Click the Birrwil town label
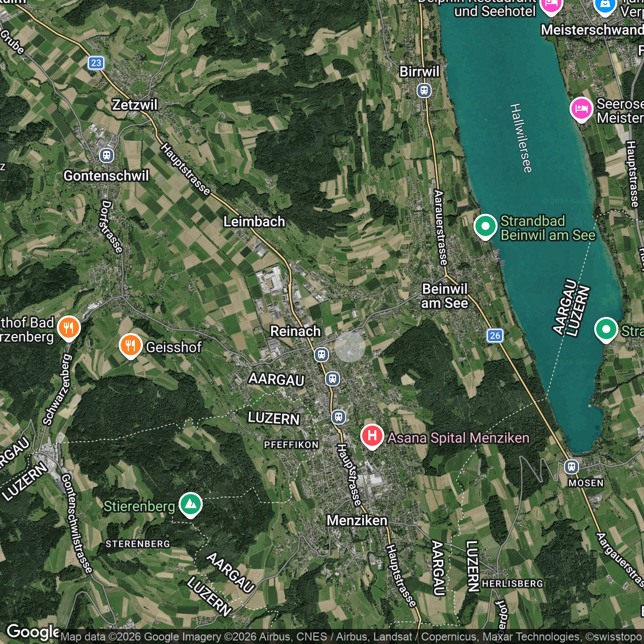This screenshot has width=644, height=644. pos(420,71)
